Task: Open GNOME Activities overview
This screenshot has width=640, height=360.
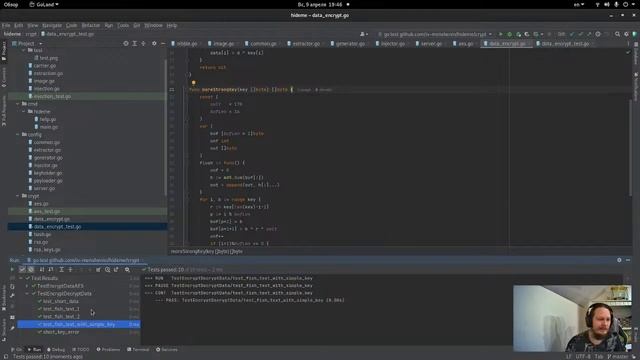Action: (11, 4)
